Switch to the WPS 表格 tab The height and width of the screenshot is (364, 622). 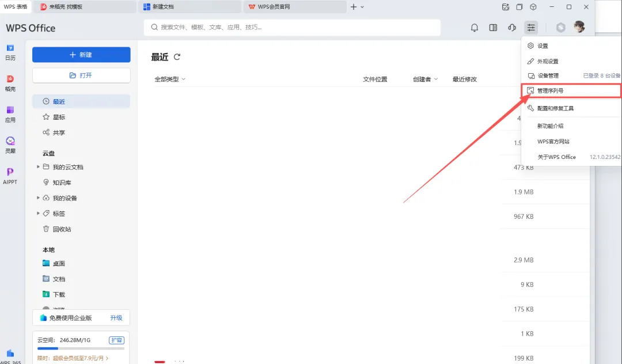[16, 7]
